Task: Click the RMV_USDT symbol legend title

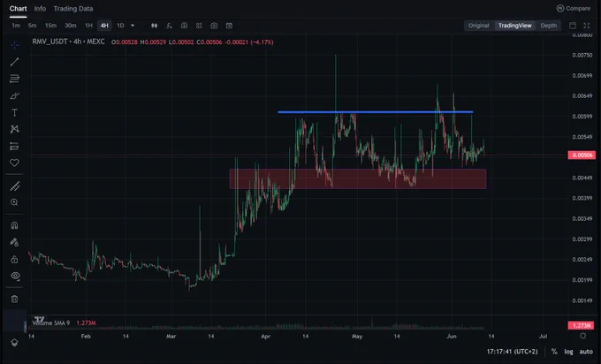Action: pyautogui.click(x=68, y=42)
